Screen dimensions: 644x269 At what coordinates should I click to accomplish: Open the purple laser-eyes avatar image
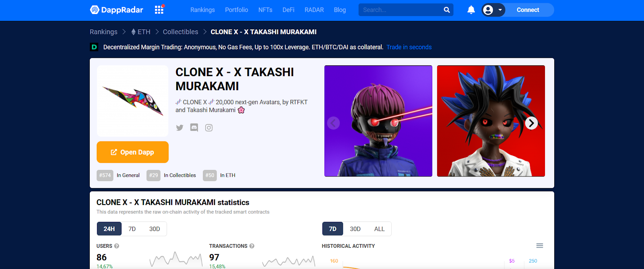click(x=378, y=121)
